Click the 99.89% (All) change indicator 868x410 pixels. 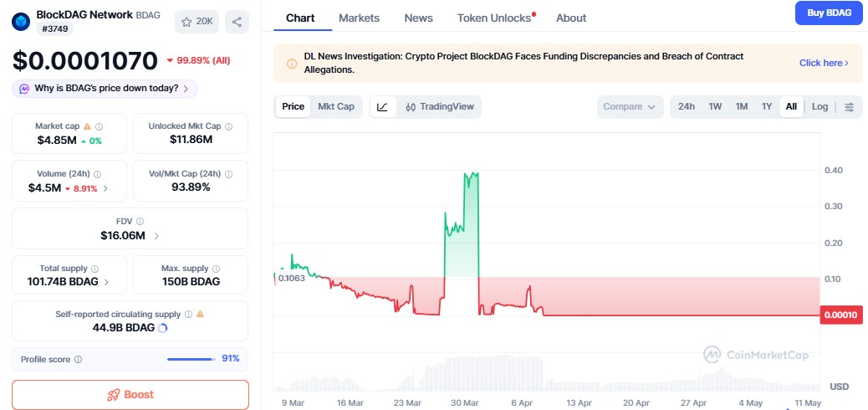tap(199, 60)
